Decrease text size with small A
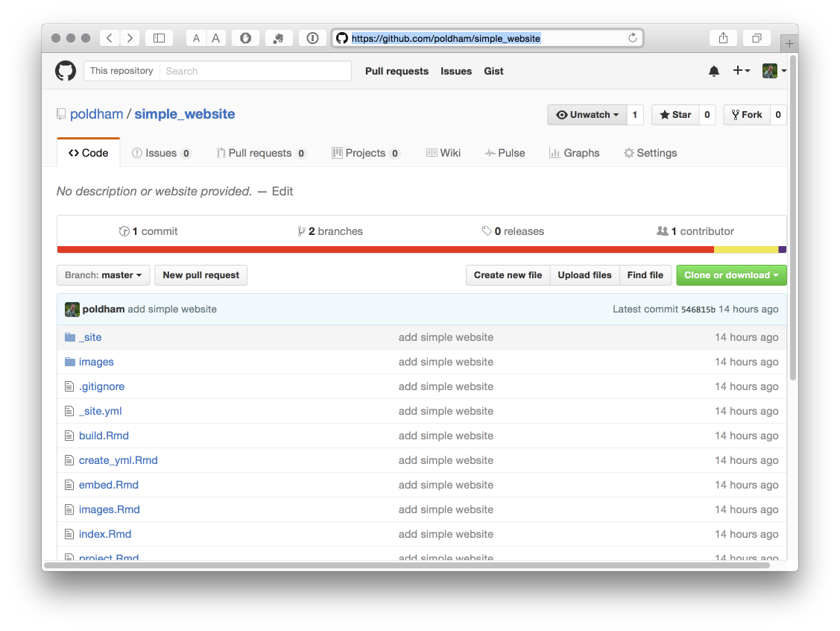 (196, 38)
